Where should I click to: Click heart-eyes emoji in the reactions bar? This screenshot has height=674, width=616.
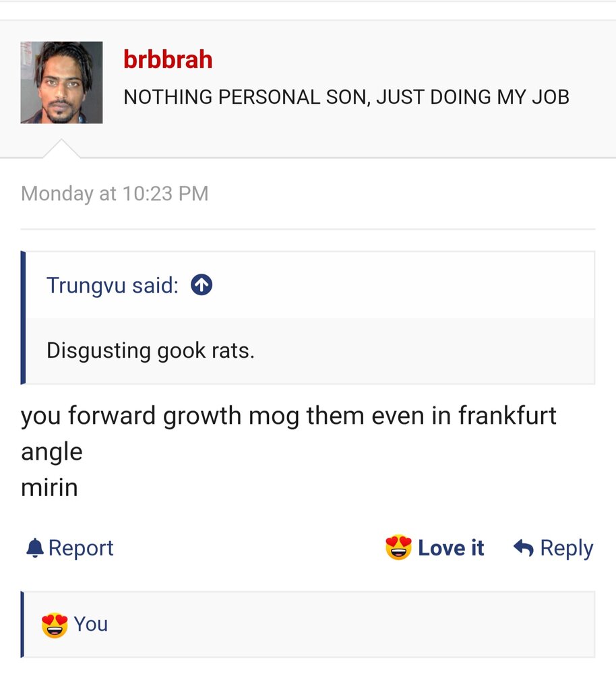pyautogui.click(x=55, y=625)
